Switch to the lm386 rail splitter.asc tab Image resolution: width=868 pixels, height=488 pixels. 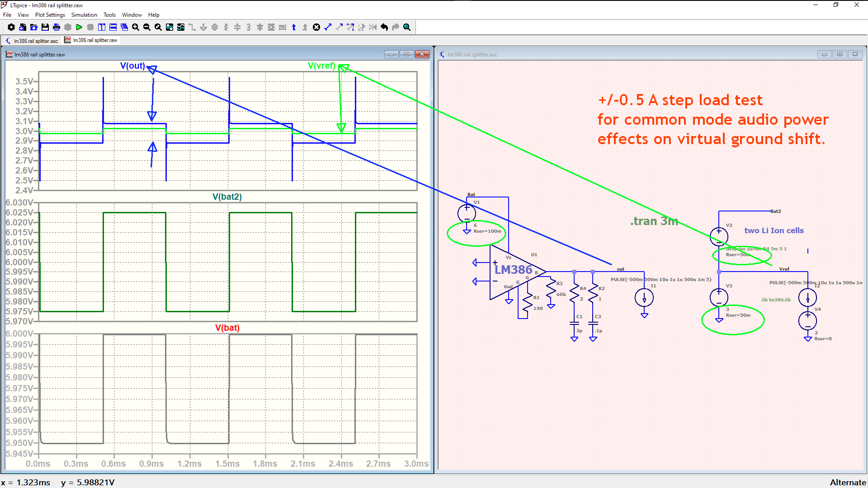[x=32, y=41]
